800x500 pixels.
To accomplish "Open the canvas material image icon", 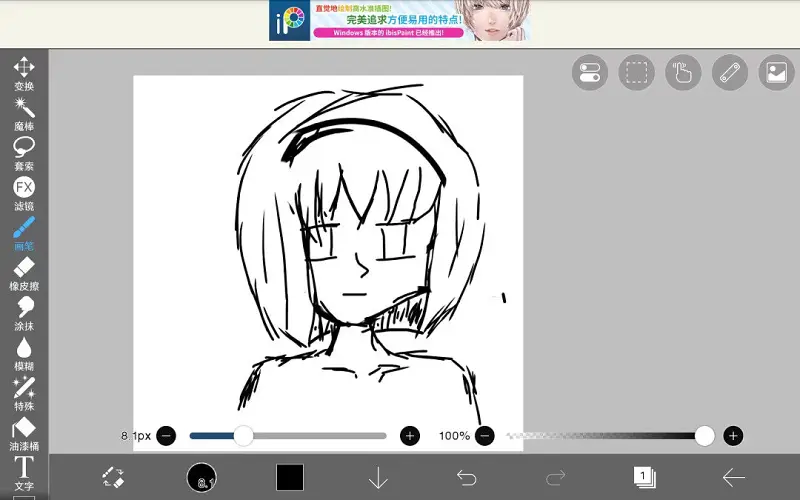I will [777, 72].
